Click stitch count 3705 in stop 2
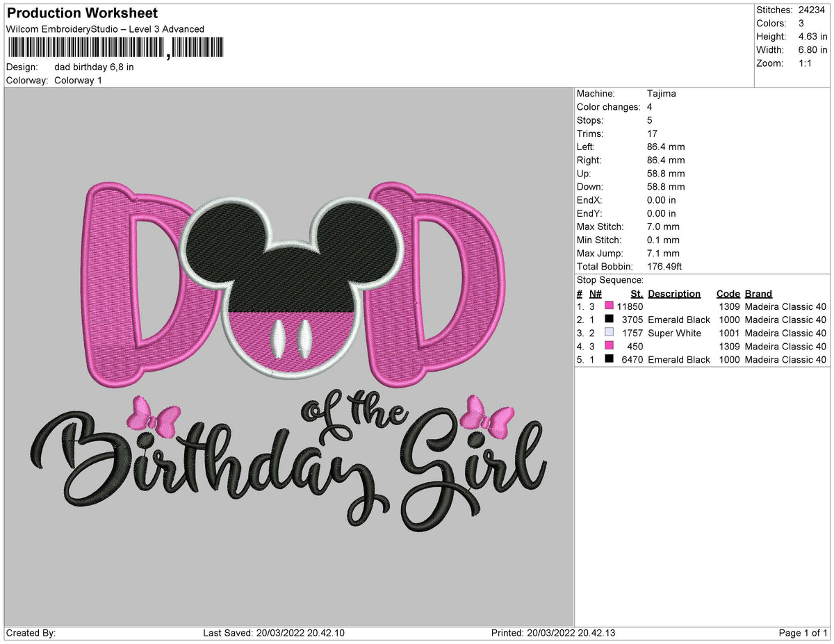This screenshot has width=834, height=644. pos(632,320)
